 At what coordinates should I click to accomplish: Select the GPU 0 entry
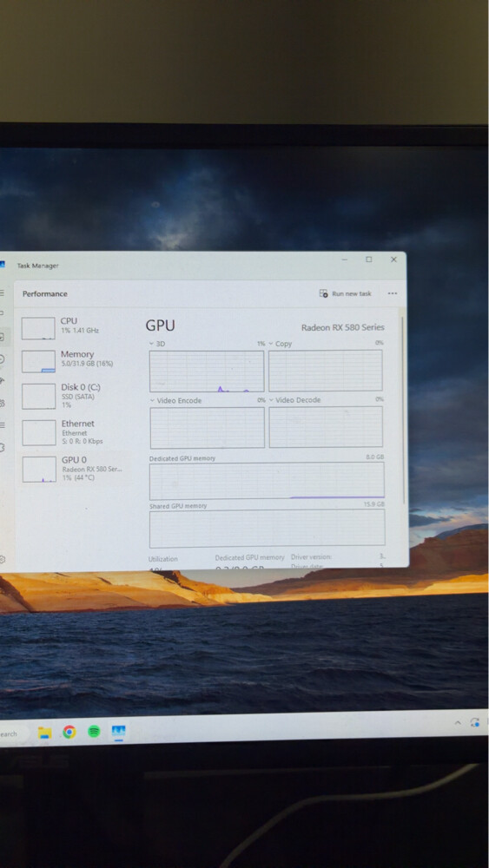pyautogui.click(x=73, y=469)
